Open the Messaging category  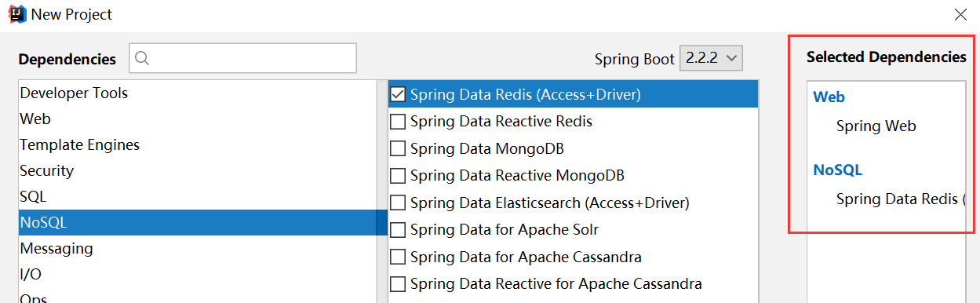click(198, 248)
